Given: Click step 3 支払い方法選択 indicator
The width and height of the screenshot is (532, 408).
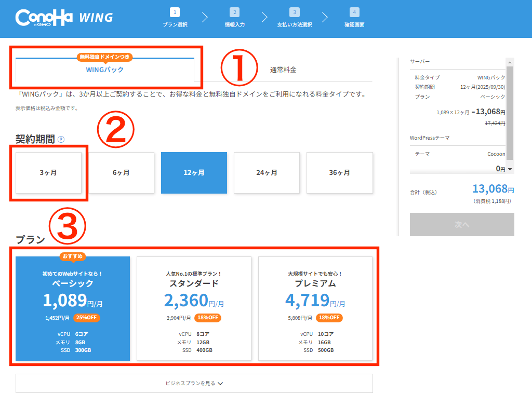Looking at the screenshot, I should [x=295, y=18].
